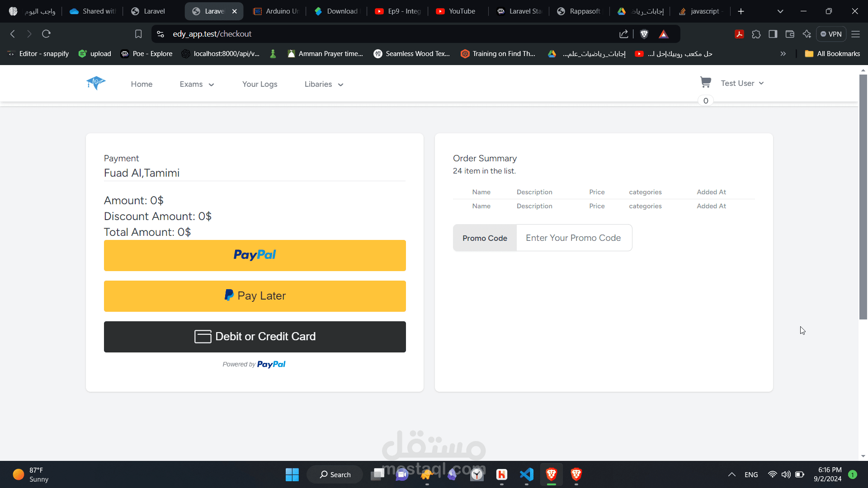Switch to the YouTube browser tab
This screenshot has width=868, height=488.
click(x=457, y=11)
